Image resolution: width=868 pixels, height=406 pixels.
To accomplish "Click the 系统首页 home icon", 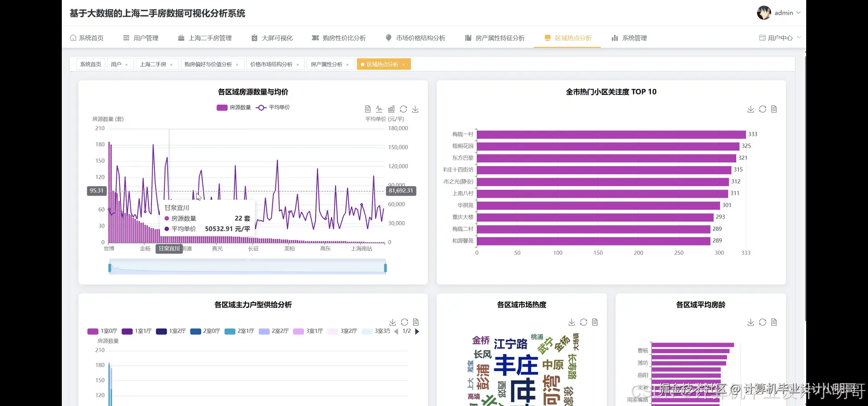I will [73, 38].
